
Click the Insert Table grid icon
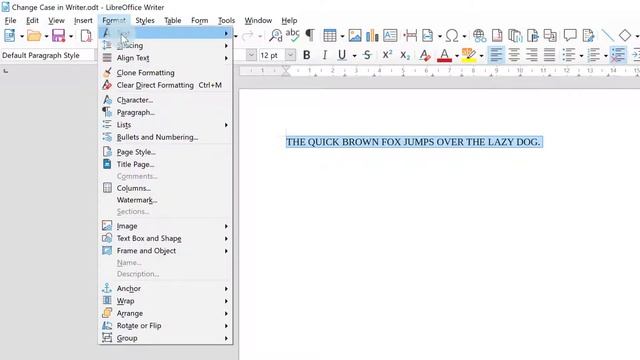(x=329, y=36)
